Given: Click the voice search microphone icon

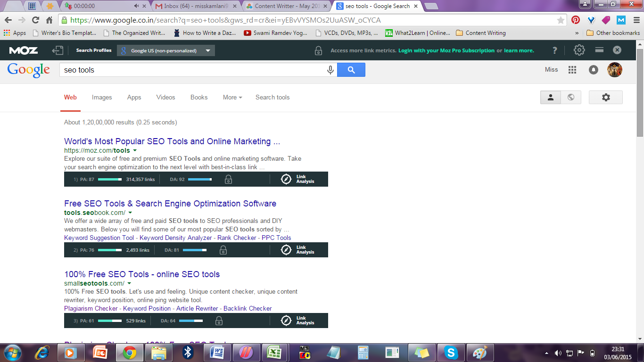Looking at the screenshot, I should 330,70.
